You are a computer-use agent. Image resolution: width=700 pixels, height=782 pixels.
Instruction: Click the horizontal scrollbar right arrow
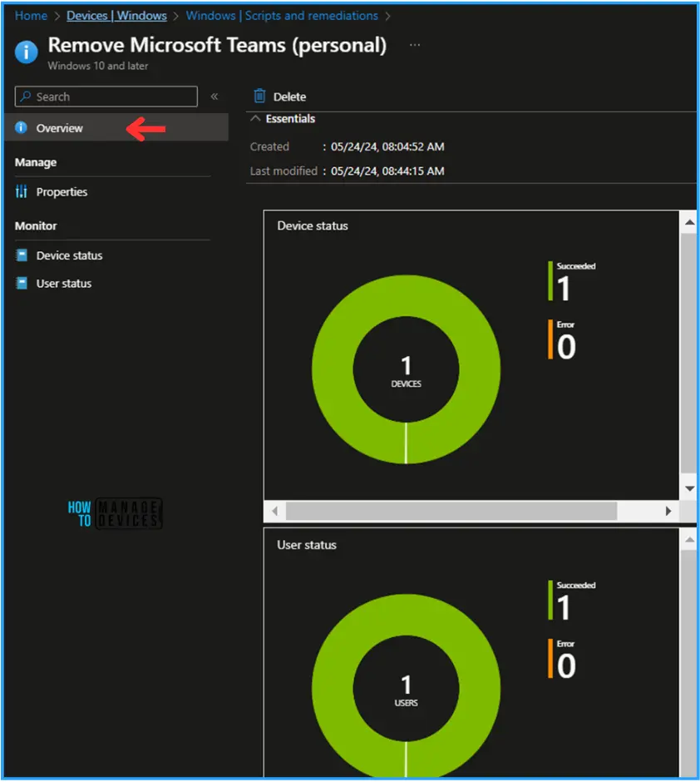668,511
